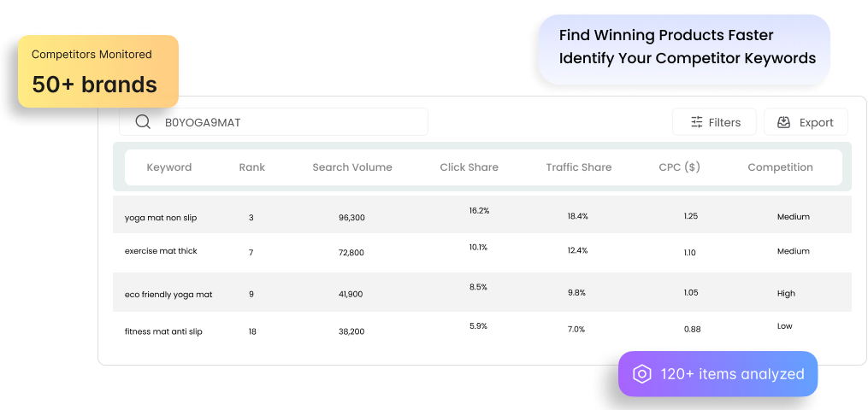Sort by Search Volume column header
Image resolution: width=868 pixels, height=410 pixels.
352,167
